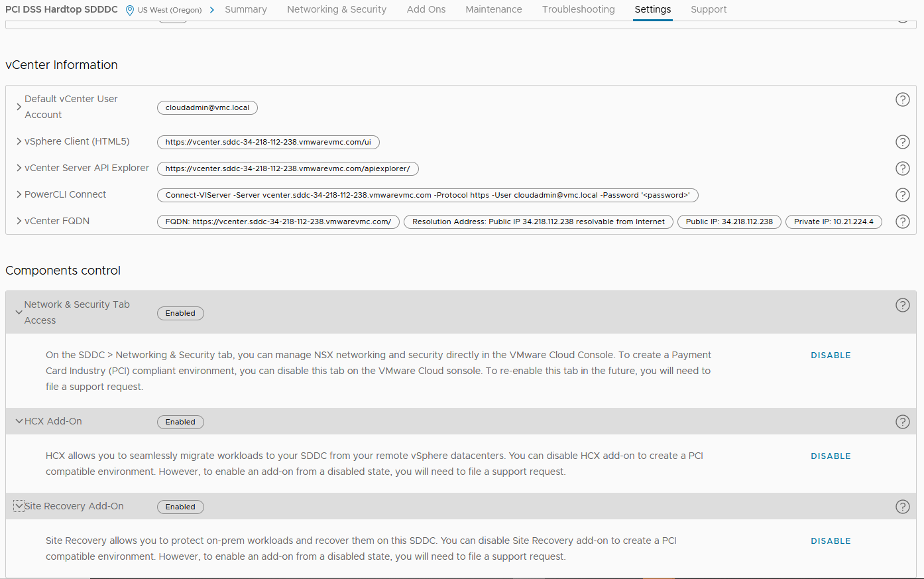Image resolution: width=924 pixels, height=579 pixels.
Task: Expand vCenter Server API Explorer row
Action: point(19,168)
